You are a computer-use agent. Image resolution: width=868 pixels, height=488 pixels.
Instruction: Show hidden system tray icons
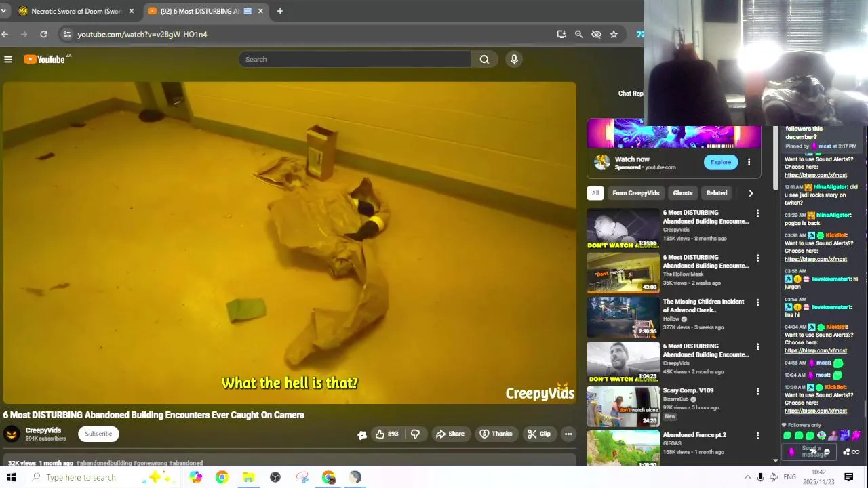click(x=747, y=477)
